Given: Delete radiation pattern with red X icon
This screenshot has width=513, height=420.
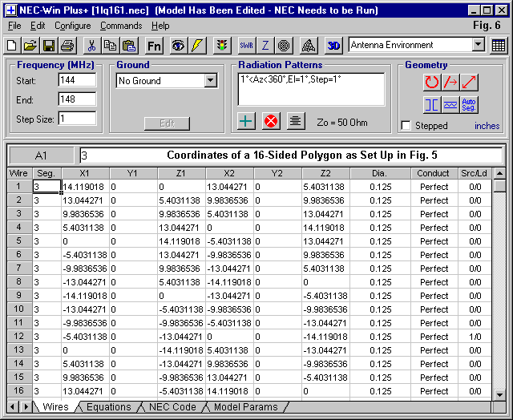Looking at the screenshot, I should coord(271,121).
